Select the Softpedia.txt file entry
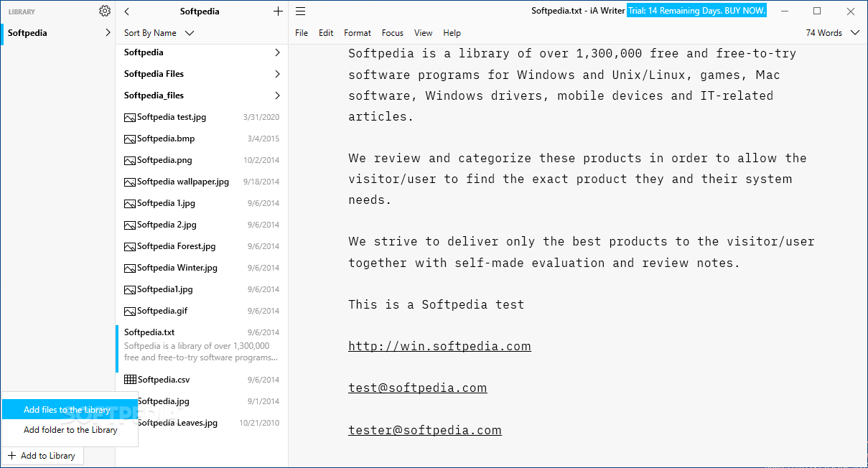Screen dimensions: 868x468 [202, 348]
